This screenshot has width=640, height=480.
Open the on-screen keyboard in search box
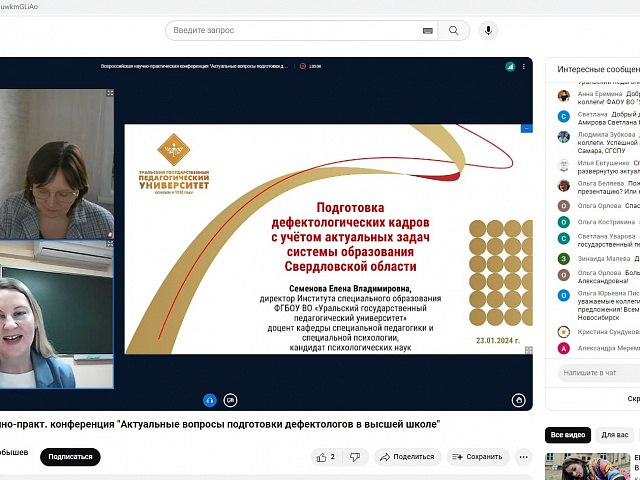point(427,31)
